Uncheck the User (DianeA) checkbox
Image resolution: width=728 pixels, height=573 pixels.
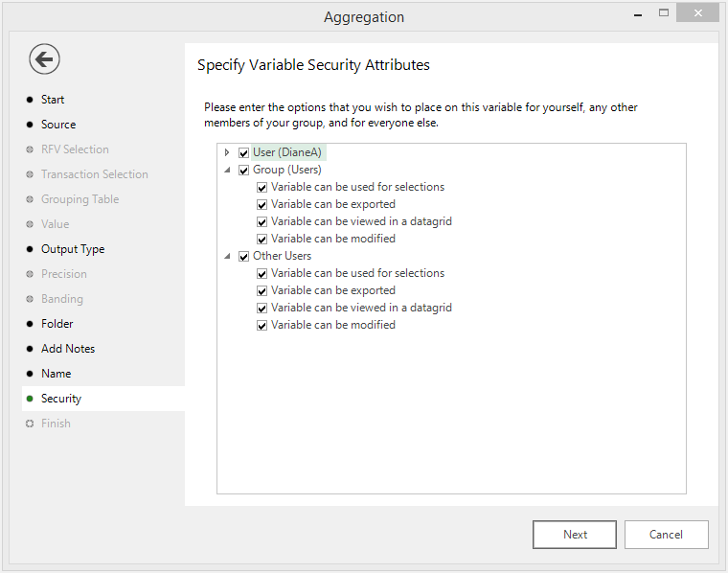click(x=243, y=152)
